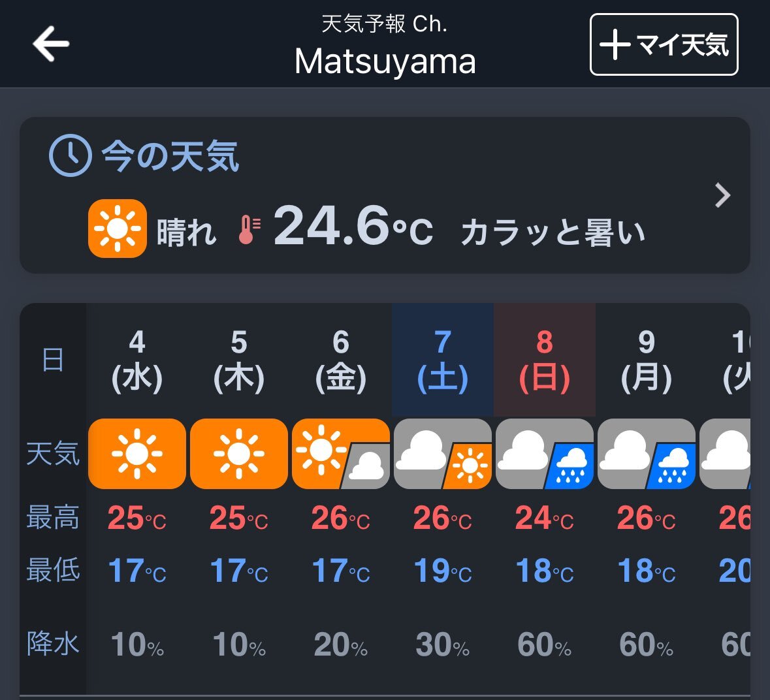The width and height of the screenshot is (770, 700).
Task: Tap the 26°C high for Friday
Action: point(340,518)
